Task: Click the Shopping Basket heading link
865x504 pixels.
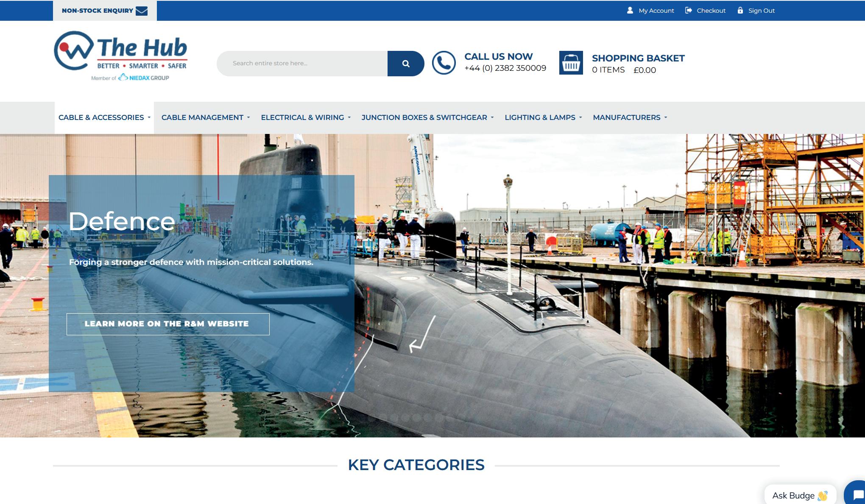Action: pos(638,58)
